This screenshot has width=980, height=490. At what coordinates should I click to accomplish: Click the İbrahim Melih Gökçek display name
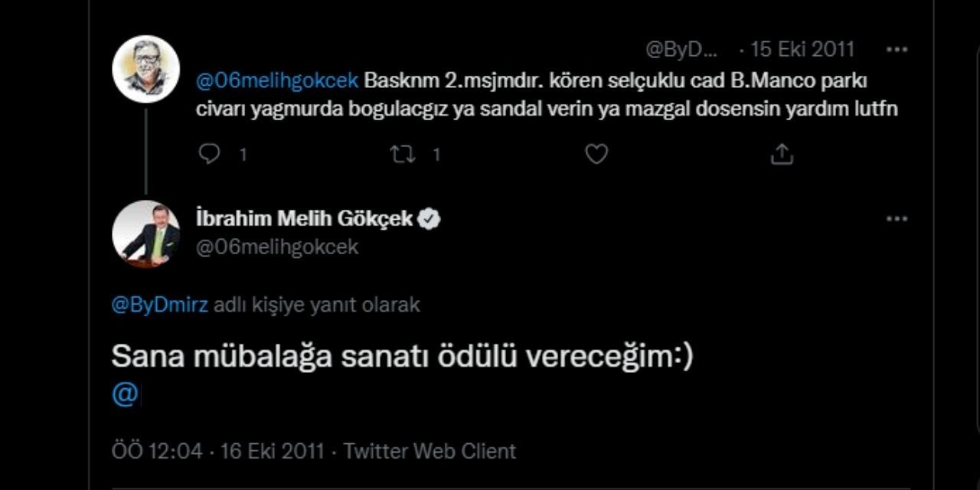click(302, 217)
